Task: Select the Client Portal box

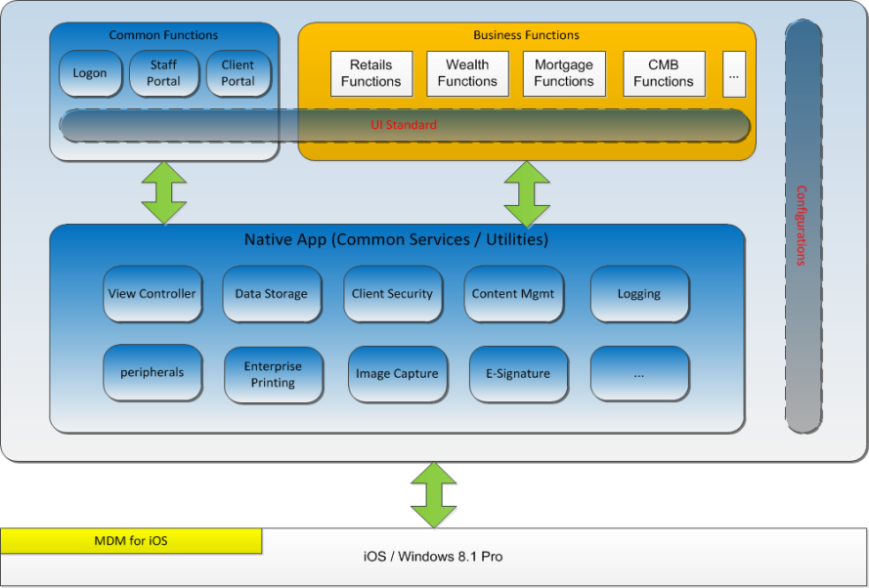Action: tap(238, 73)
